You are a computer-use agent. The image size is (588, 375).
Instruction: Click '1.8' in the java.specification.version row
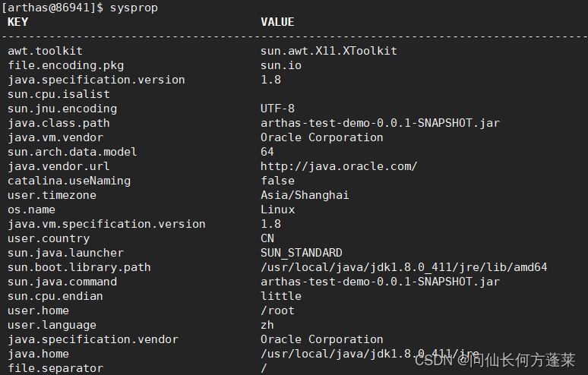pyautogui.click(x=270, y=80)
